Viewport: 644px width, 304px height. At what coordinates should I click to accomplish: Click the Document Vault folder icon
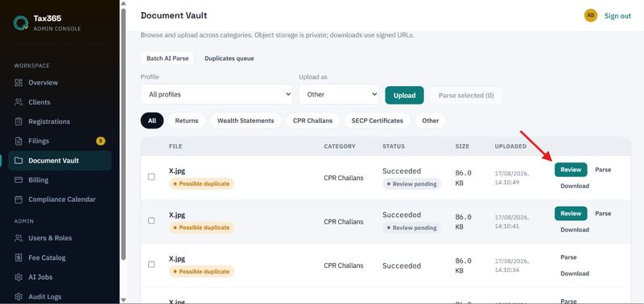19,160
